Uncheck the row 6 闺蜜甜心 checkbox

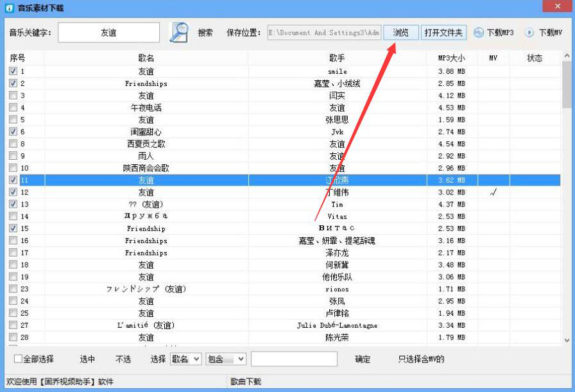click(13, 132)
